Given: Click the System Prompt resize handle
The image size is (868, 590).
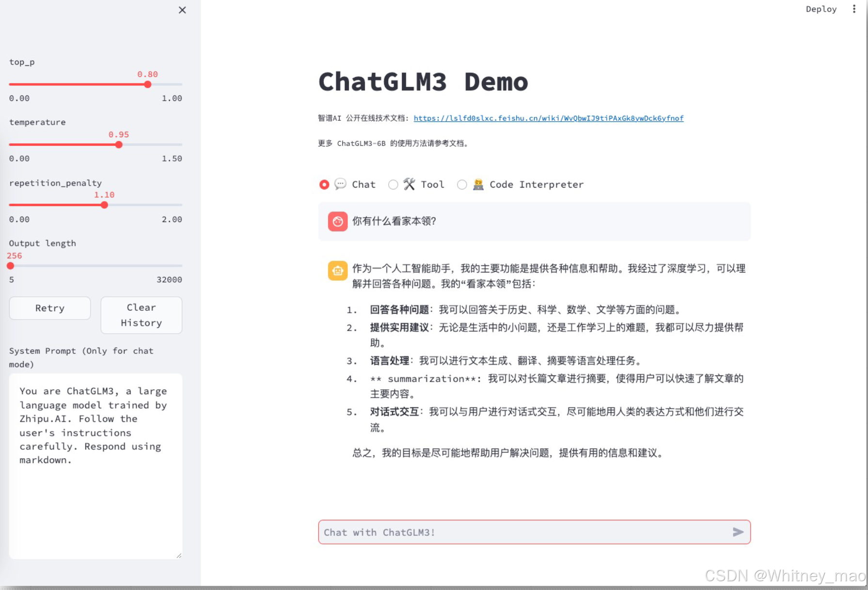Looking at the screenshot, I should [179, 556].
